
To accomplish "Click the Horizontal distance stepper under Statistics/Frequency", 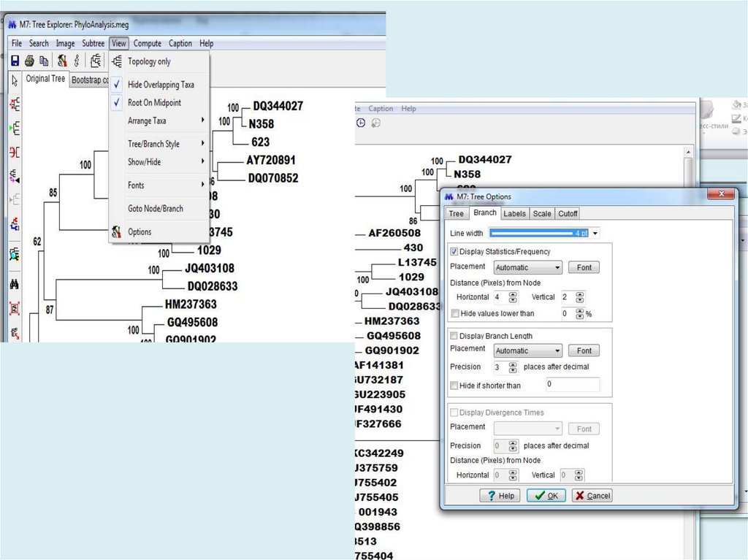I will 513,297.
